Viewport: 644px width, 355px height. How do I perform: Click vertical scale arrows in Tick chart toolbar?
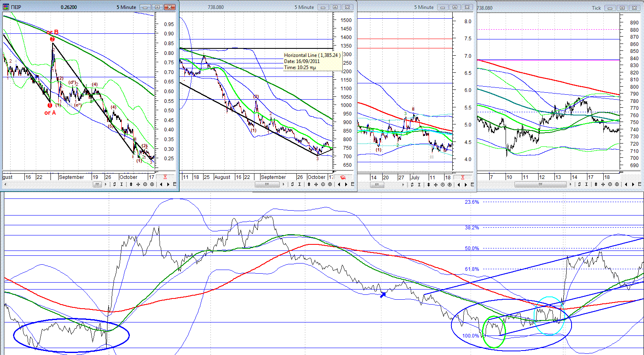[x=596, y=184]
